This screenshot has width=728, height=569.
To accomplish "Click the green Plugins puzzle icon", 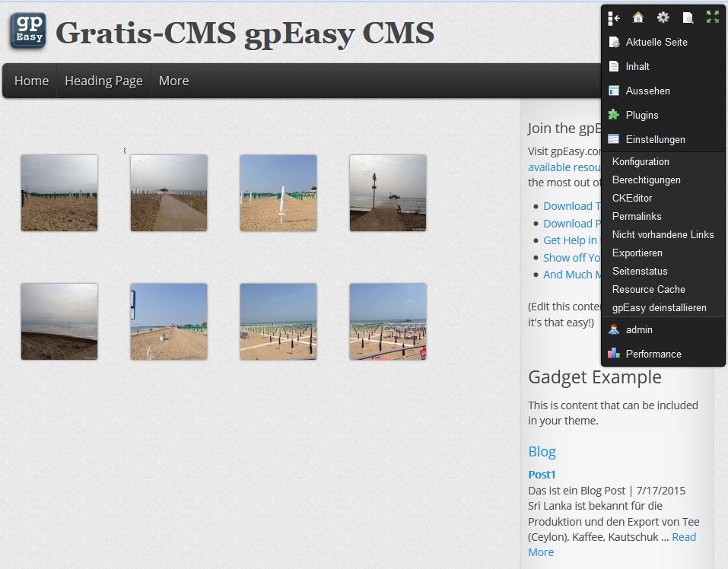I will (x=614, y=115).
